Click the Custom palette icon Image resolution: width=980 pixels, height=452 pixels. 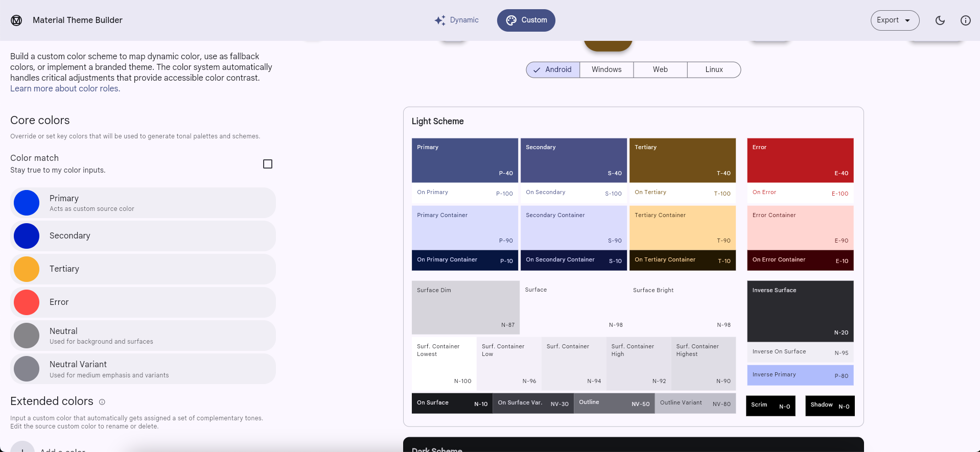(x=511, y=20)
